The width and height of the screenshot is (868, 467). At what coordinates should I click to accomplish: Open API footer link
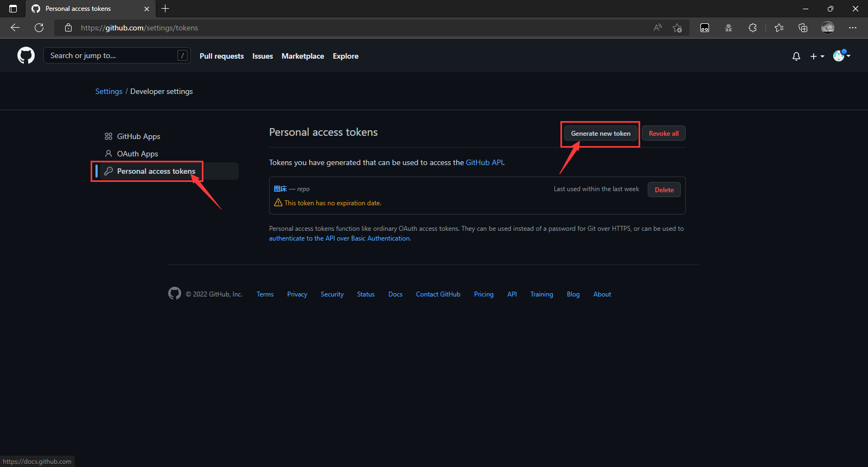pyautogui.click(x=512, y=294)
